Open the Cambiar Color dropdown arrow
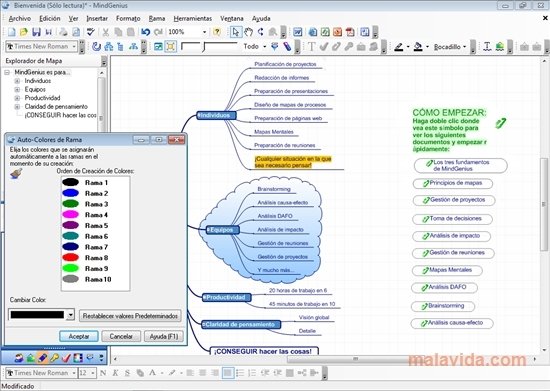550x391 pixels. click(71, 315)
